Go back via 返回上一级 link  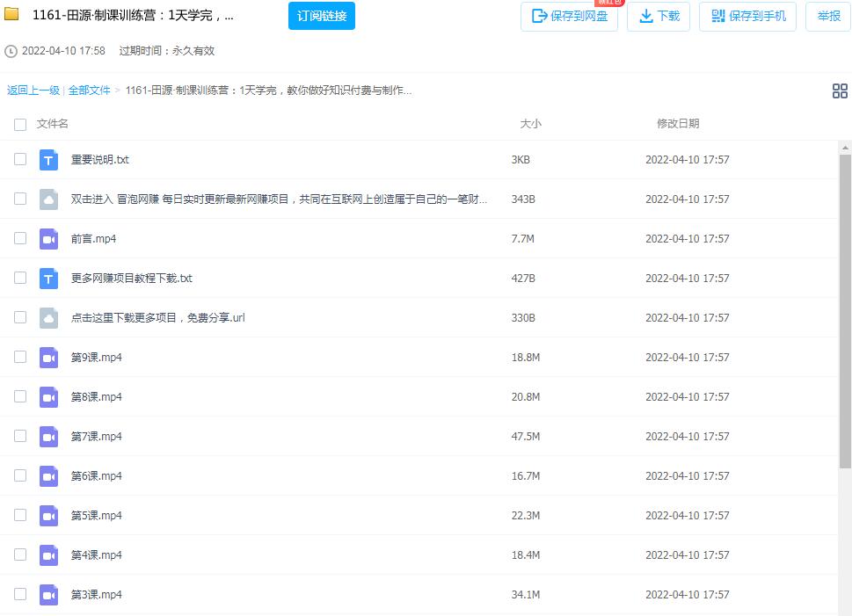click(x=33, y=91)
